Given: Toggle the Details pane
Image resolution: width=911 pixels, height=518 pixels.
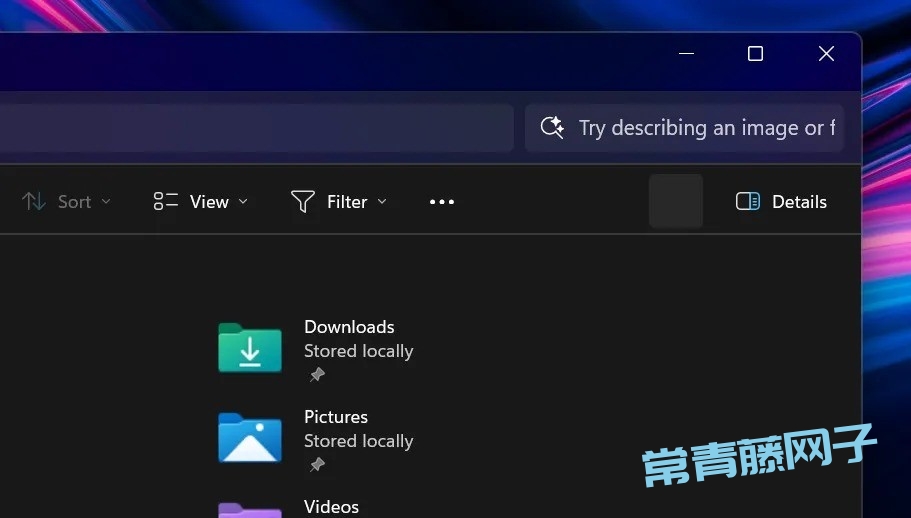Looking at the screenshot, I should point(781,202).
